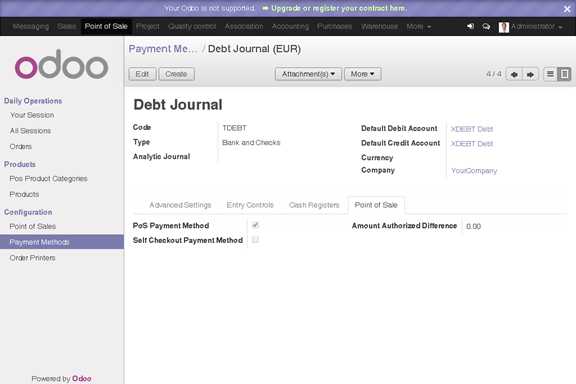Open the Accounting menu
This screenshot has width=576, height=384.
290,26
